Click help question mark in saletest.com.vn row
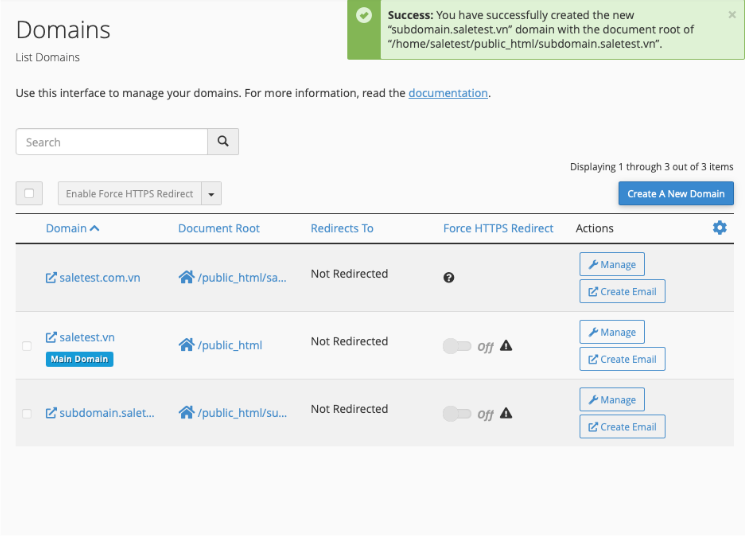 pyautogui.click(x=449, y=278)
